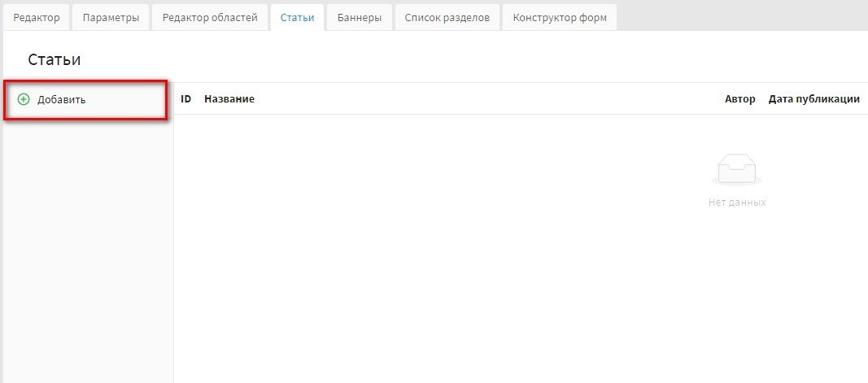Click the Нет данных placeholder text
The width and height of the screenshot is (868, 383).
pos(737,202)
